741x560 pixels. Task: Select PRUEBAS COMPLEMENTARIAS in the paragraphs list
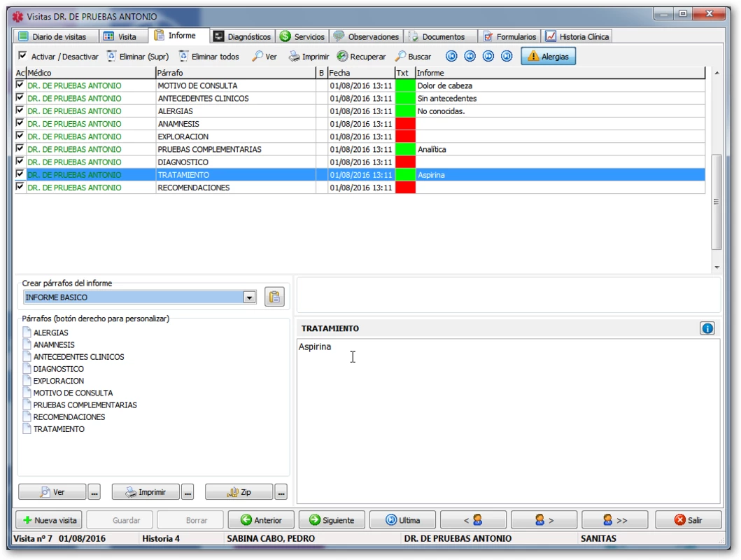point(85,405)
